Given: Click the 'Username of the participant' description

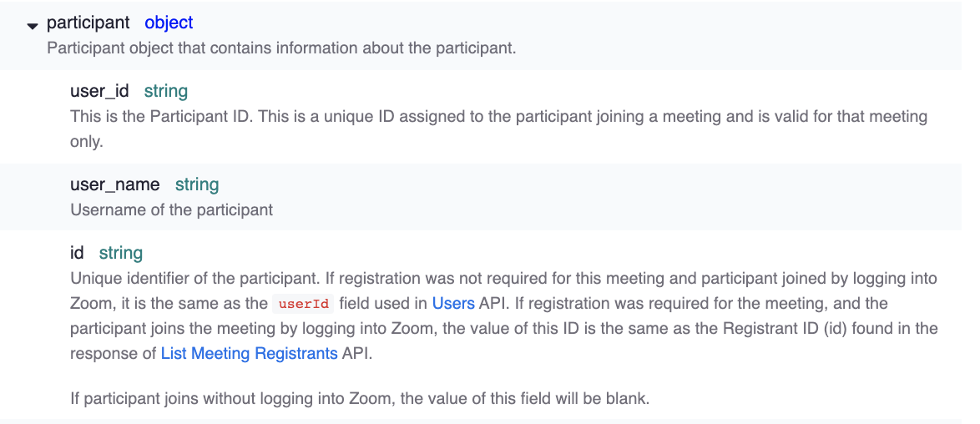Looking at the screenshot, I should click(172, 209).
